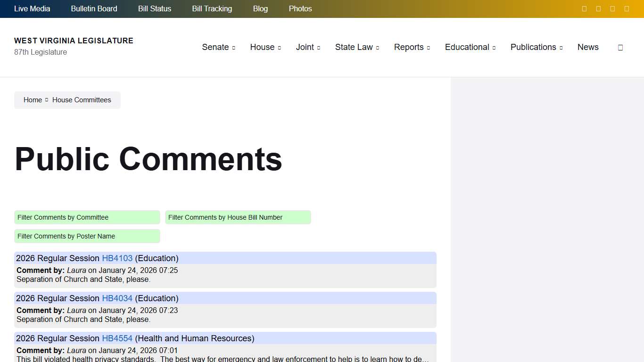Expand Filter Comments by House Bill Number

238,217
